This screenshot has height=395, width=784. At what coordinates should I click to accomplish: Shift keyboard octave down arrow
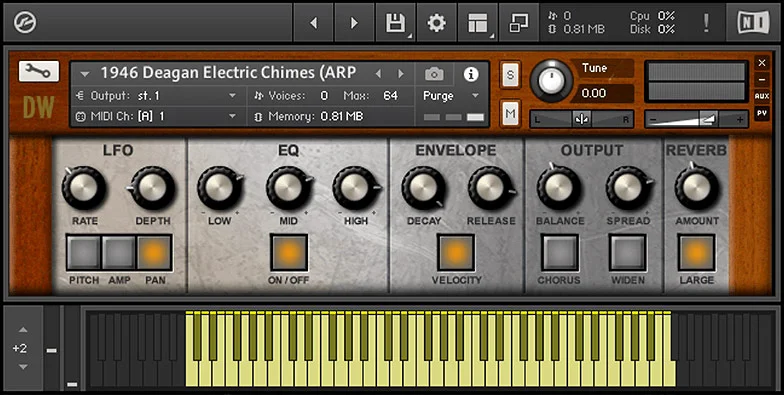point(22,367)
